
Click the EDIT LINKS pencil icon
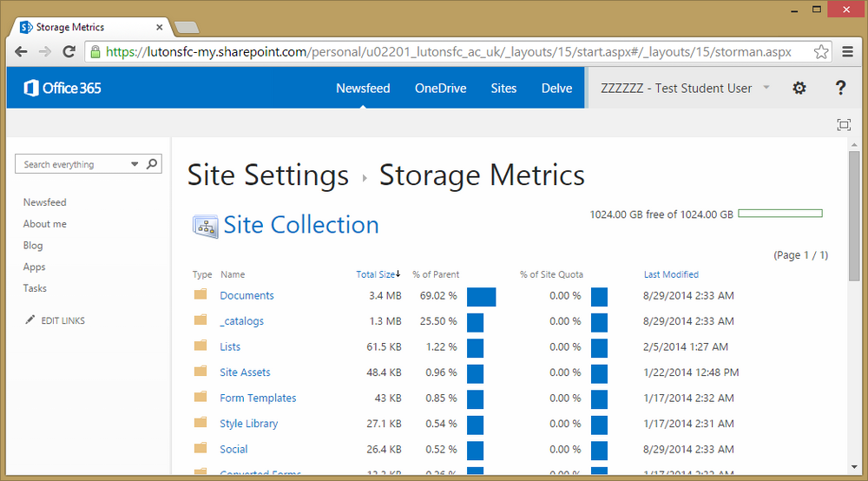pos(30,320)
